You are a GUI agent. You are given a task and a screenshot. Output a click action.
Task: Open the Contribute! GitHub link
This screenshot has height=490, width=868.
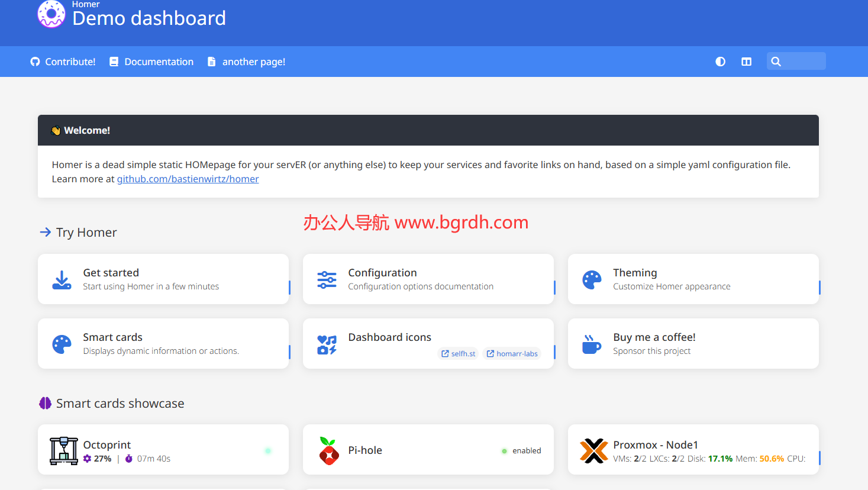click(63, 62)
